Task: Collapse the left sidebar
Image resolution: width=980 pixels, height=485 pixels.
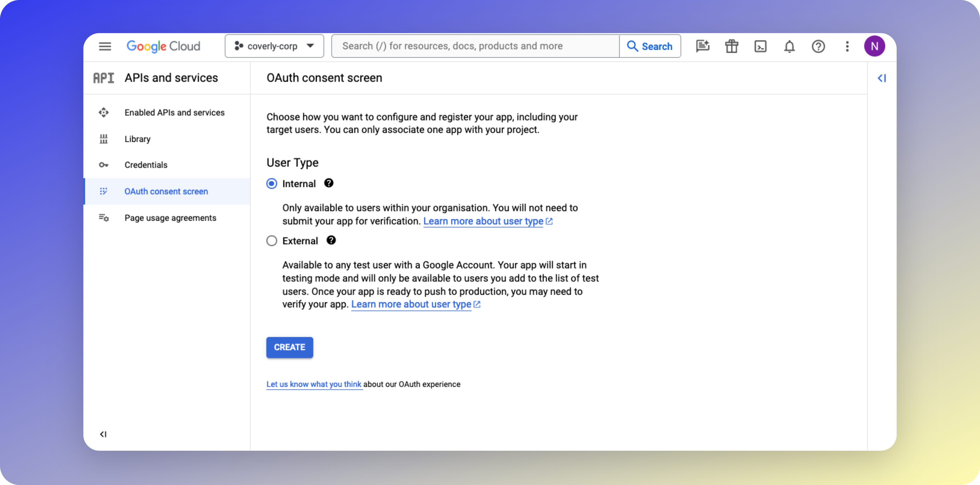Action: pyautogui.click(x=103, y=434)
